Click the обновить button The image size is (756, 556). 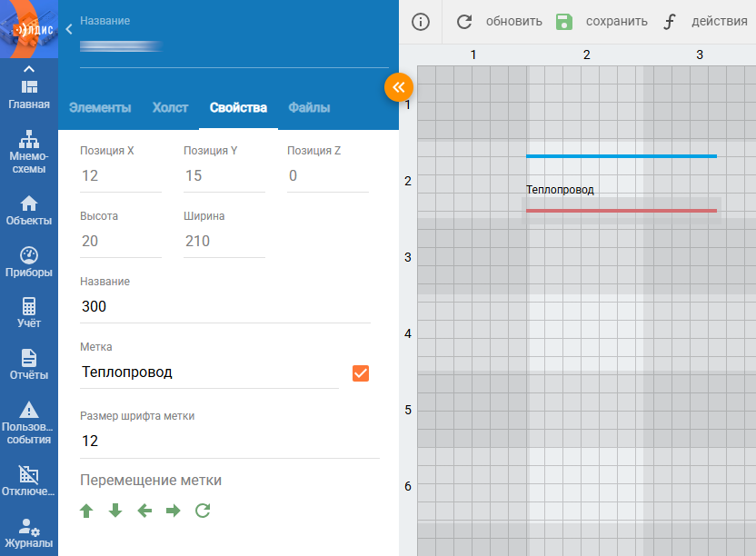pyautogui.click(x=500, y=22)
